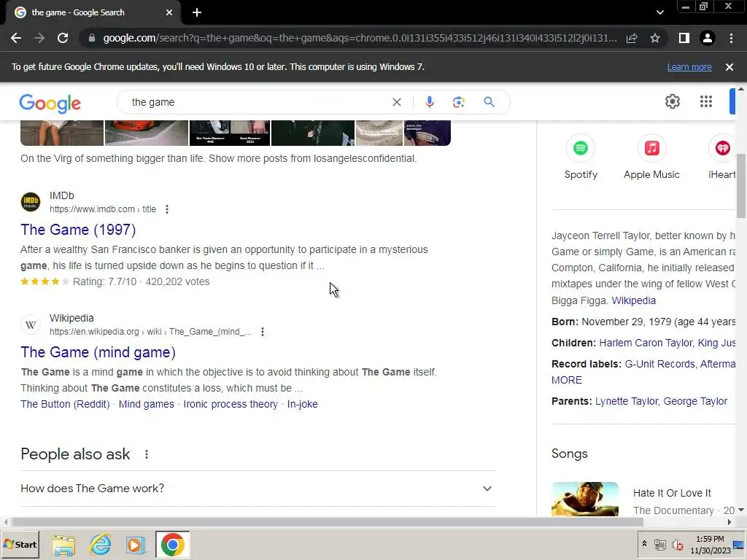This screenshot has width=747, height=560.
Task: Open 'George Taylor' parent link
Action: point(695,401)
